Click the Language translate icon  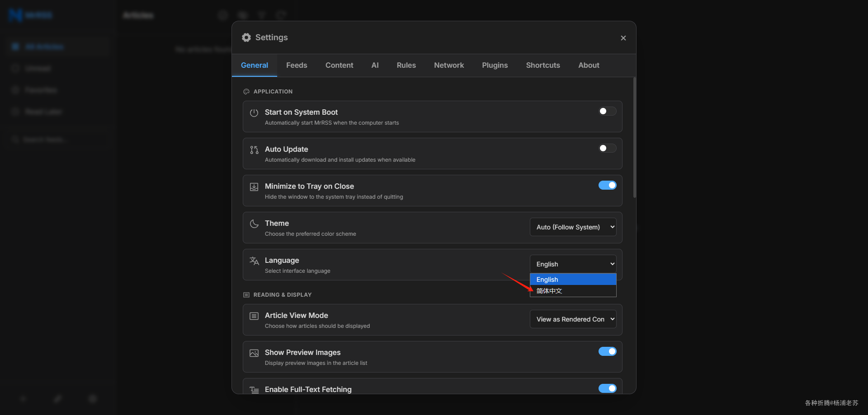pyautogui.click(x=254, y=261)
